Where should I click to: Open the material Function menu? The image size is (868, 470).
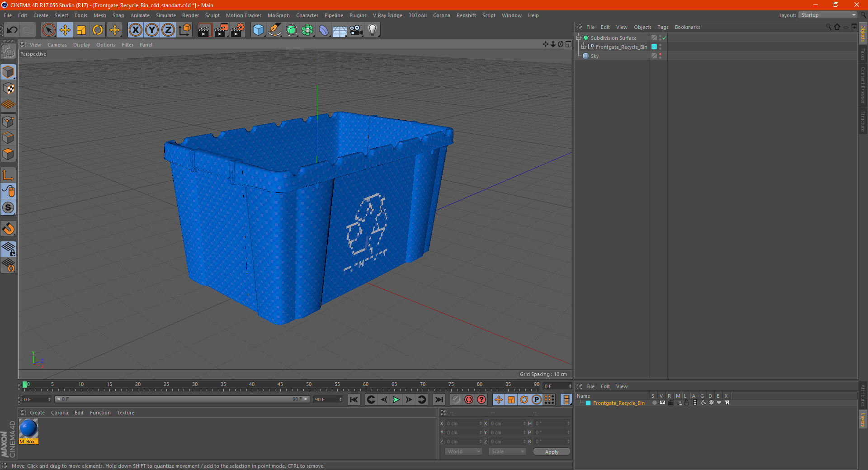coord(100,413)
